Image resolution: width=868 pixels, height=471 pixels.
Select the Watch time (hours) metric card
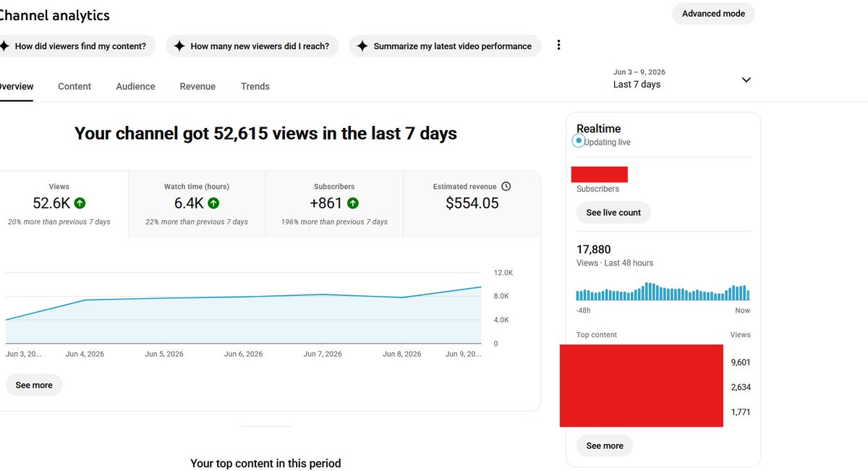(x=197, y=204)
